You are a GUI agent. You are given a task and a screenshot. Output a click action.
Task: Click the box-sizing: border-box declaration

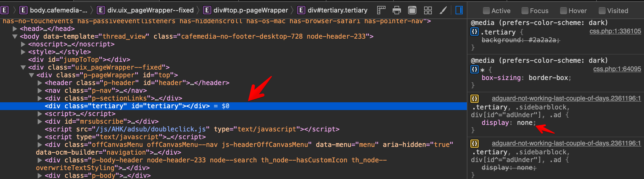coord(526,78)
